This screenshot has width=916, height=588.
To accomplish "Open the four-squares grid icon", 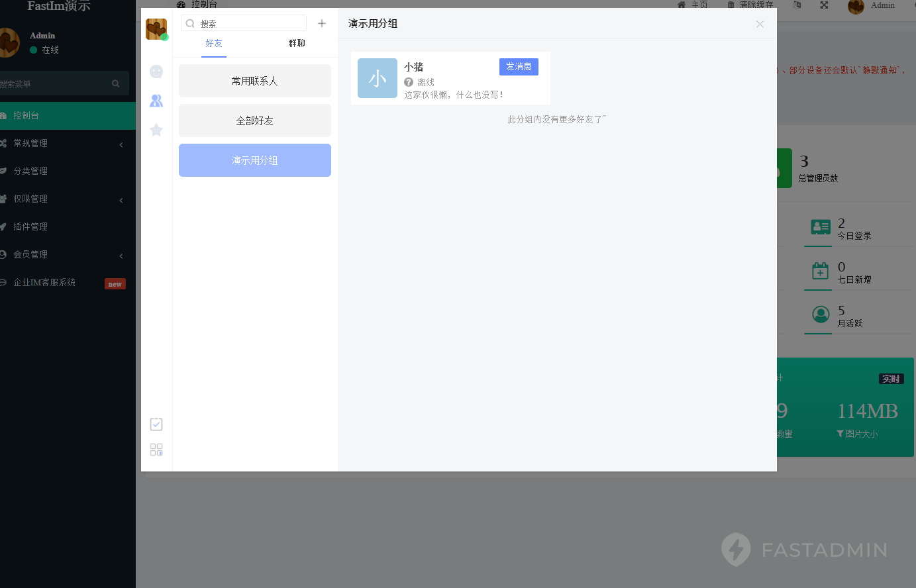I will [x=156, y=450].
